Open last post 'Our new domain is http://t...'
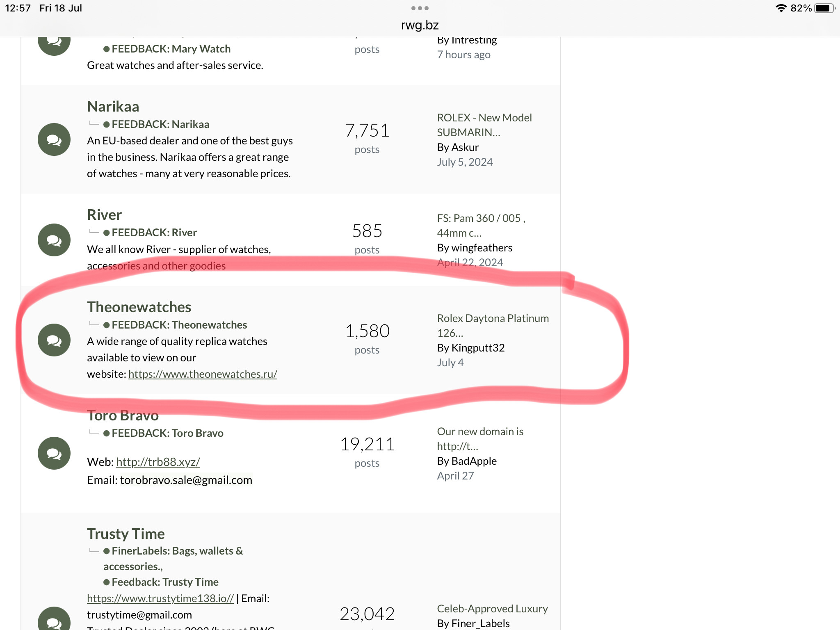840x630 pixels. pyautogui.click(x=480, y=439)
